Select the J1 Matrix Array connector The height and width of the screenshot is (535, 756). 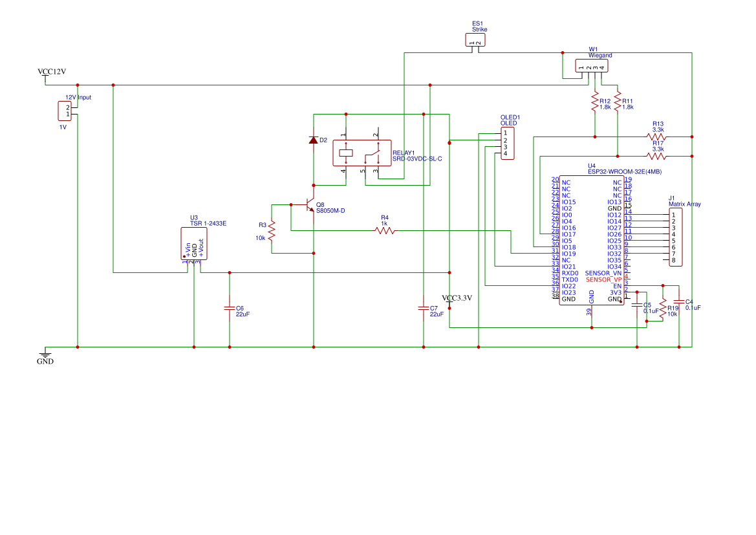coord(675,237)
